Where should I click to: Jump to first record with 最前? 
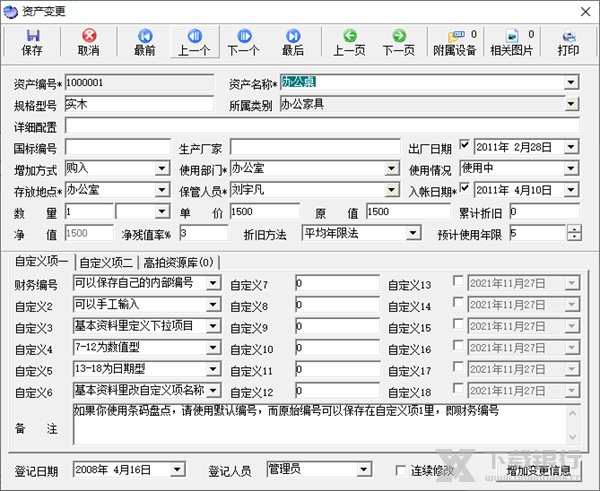[145, 42]
